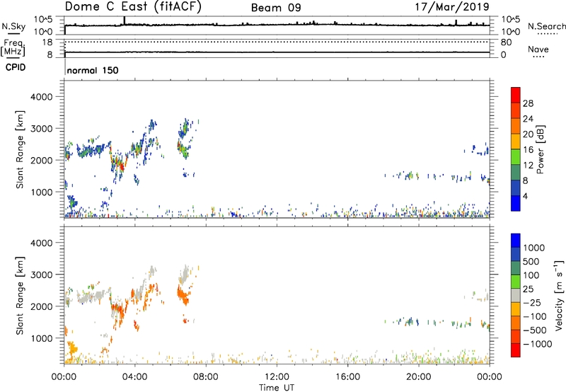The width and height of the screenshot is (566, 392).
Task: Select the "18" frequency tick label
Action: [47, 42]
